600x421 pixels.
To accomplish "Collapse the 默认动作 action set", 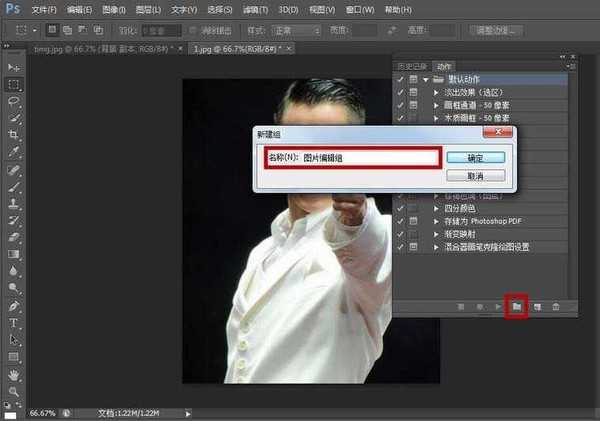I will (426, 79).
